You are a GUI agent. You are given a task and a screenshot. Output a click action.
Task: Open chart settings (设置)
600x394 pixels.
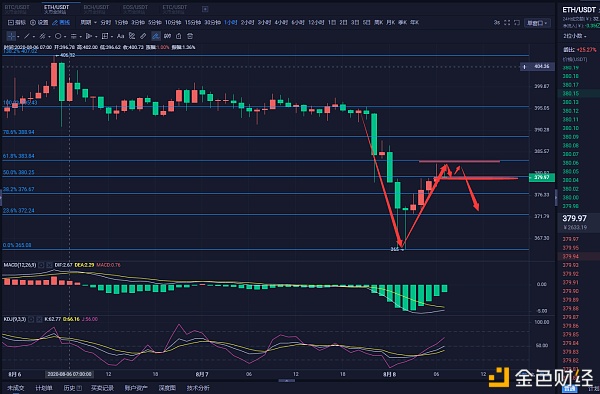[x=39, y=23]
